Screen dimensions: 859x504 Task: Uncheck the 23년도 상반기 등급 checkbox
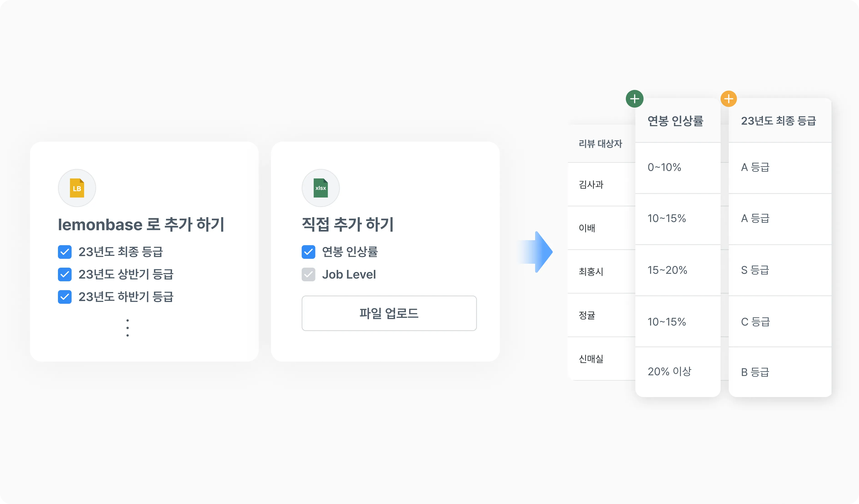pos(65,274)
